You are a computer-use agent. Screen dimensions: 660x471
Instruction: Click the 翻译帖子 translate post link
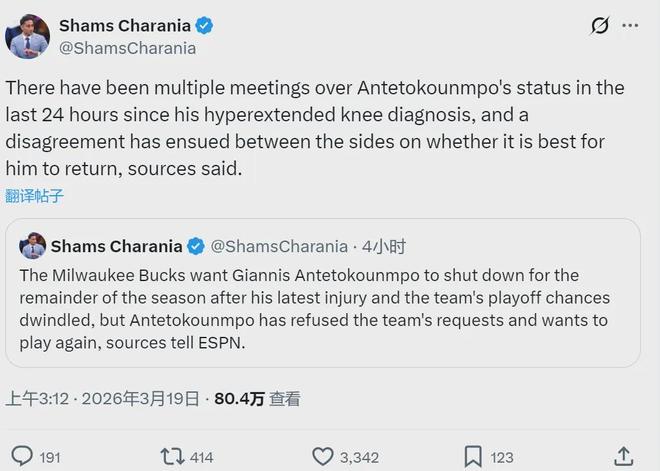click(x=35, y=196)
